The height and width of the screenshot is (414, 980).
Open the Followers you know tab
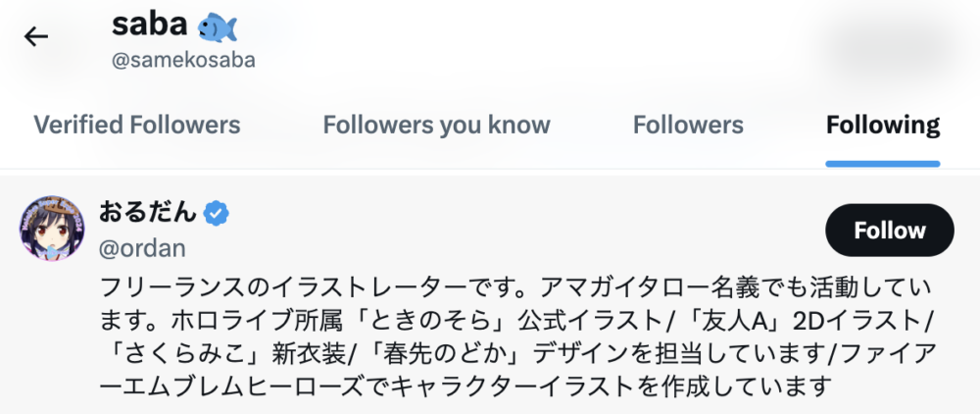436,126
